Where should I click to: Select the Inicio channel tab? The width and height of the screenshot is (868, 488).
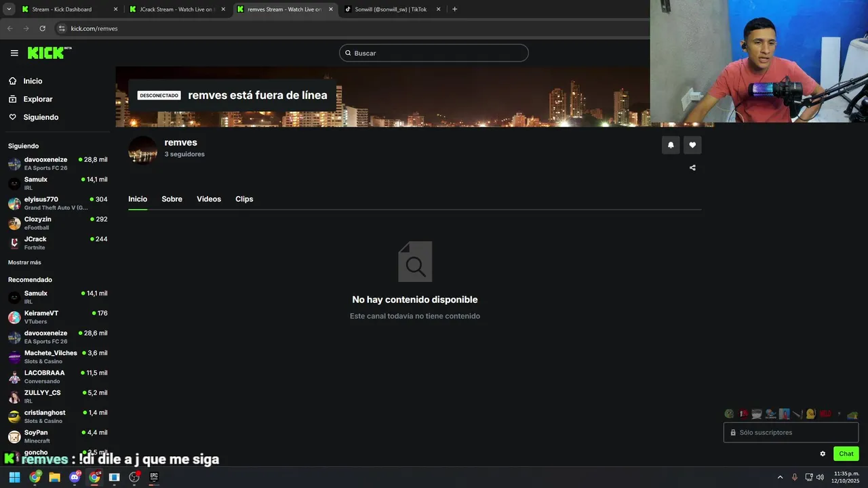[138, 199]
